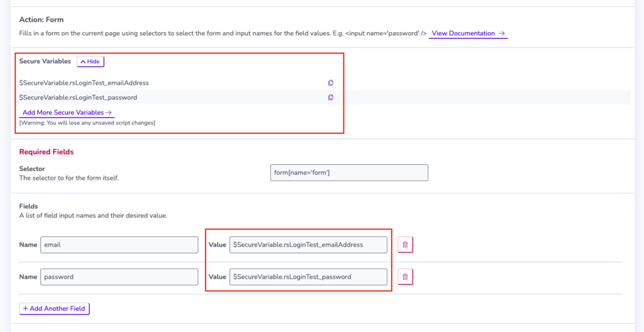644x332 pixels.
Task: Click the unsaved script changes warning text
Action: coord(87,123)
